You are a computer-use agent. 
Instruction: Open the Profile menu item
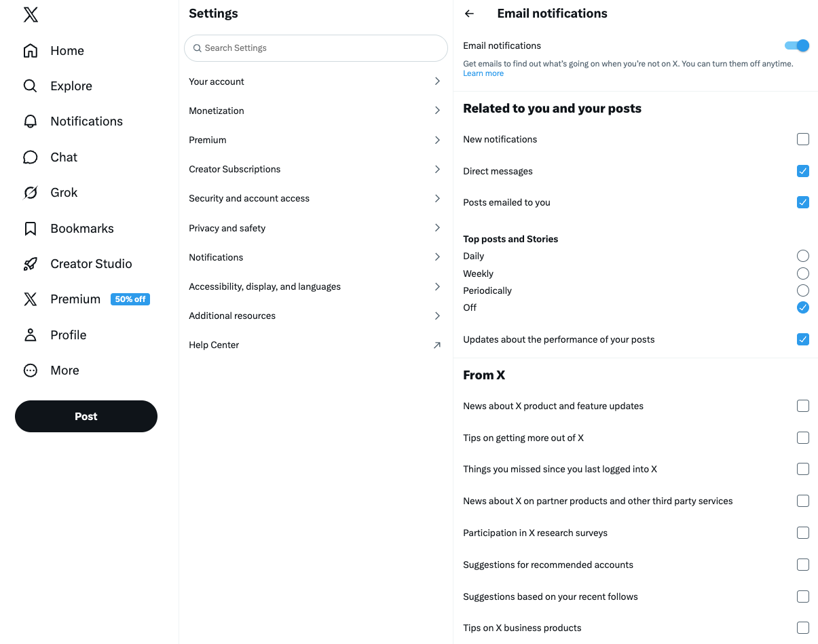68,335
